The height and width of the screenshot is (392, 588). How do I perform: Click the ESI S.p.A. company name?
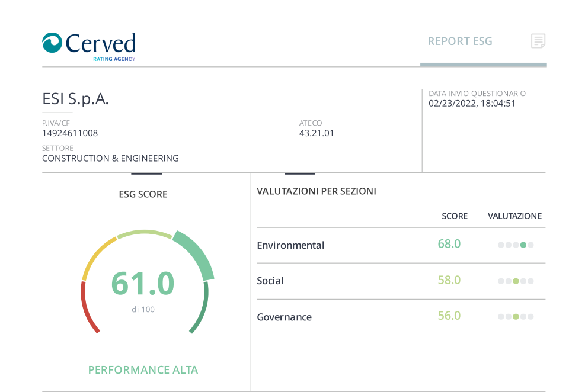(75, 99)
